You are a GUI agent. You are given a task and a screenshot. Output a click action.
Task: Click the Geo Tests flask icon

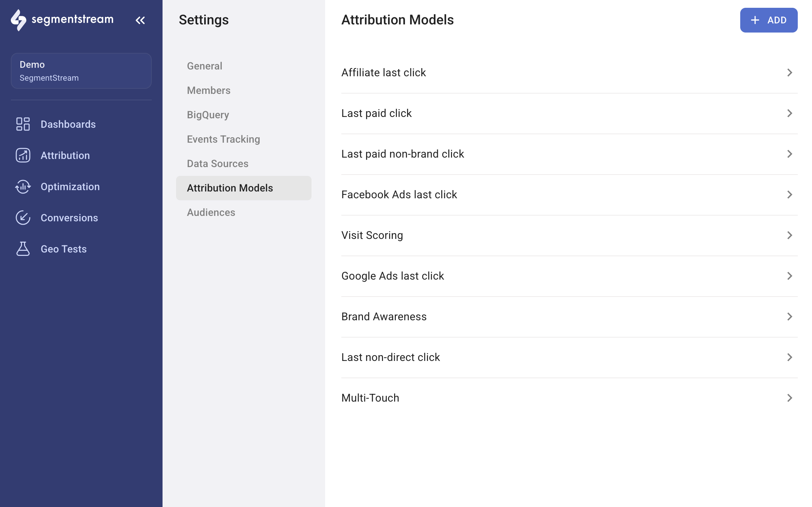23,249
